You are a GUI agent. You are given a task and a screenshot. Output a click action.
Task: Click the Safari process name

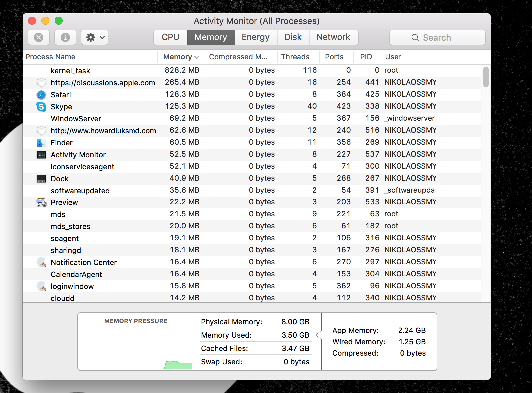click(61, 95)
